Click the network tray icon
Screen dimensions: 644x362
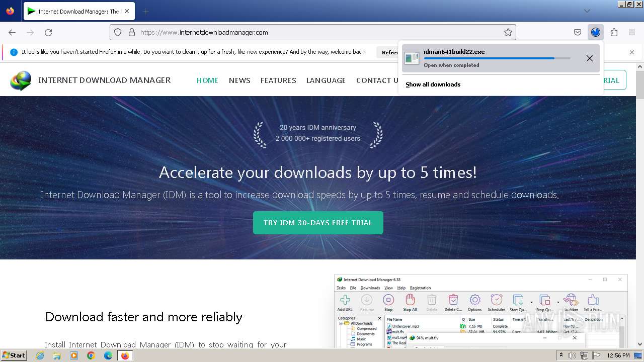point(584,355)
